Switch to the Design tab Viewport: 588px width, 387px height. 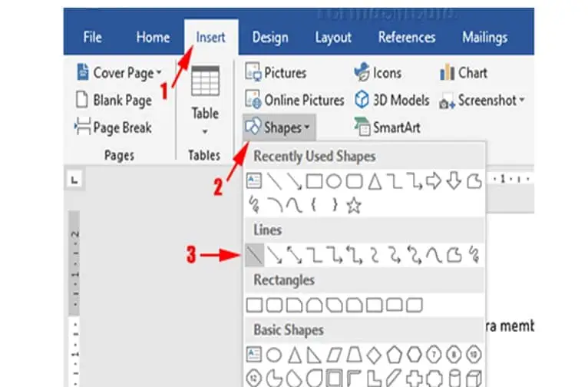click(x=270, y=38)
